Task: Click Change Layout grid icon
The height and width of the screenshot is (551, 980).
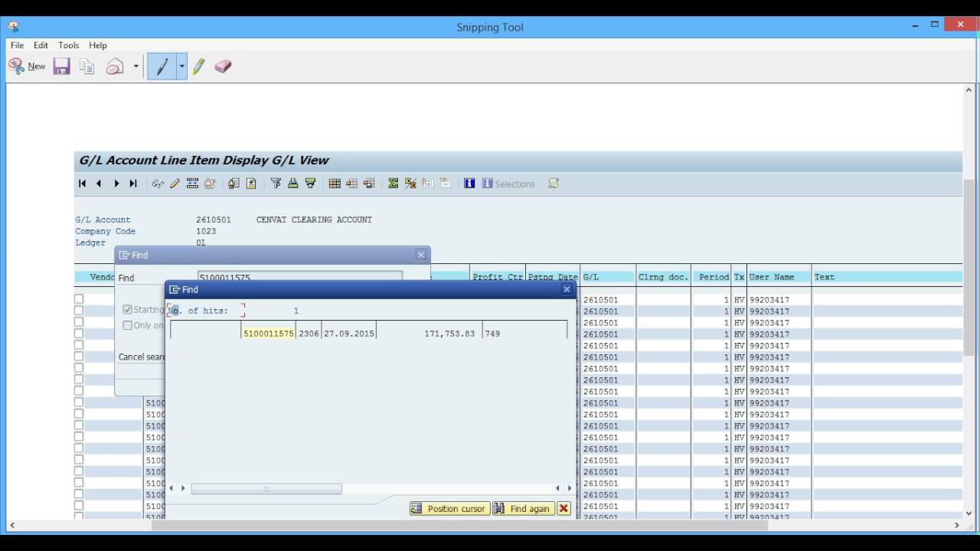Action: pos(335,184)
